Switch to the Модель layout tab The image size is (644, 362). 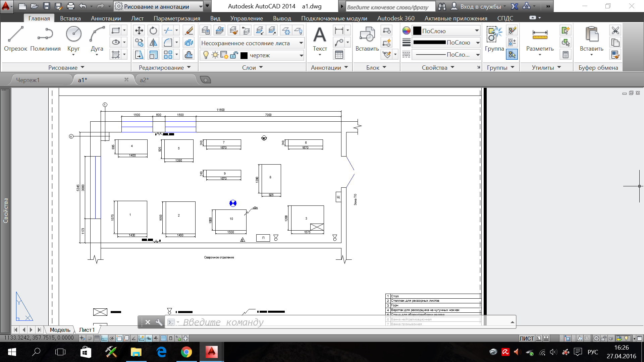tap(60, 330)
